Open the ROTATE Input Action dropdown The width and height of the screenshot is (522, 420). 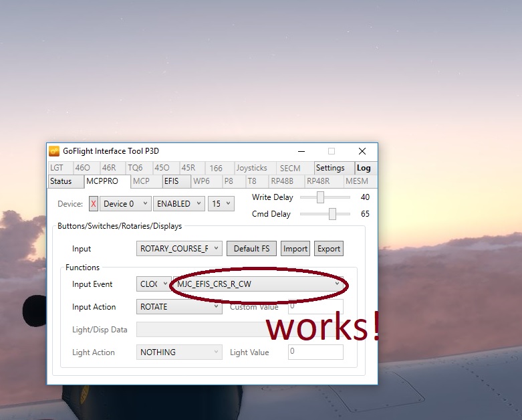click(x=179, y=307)
